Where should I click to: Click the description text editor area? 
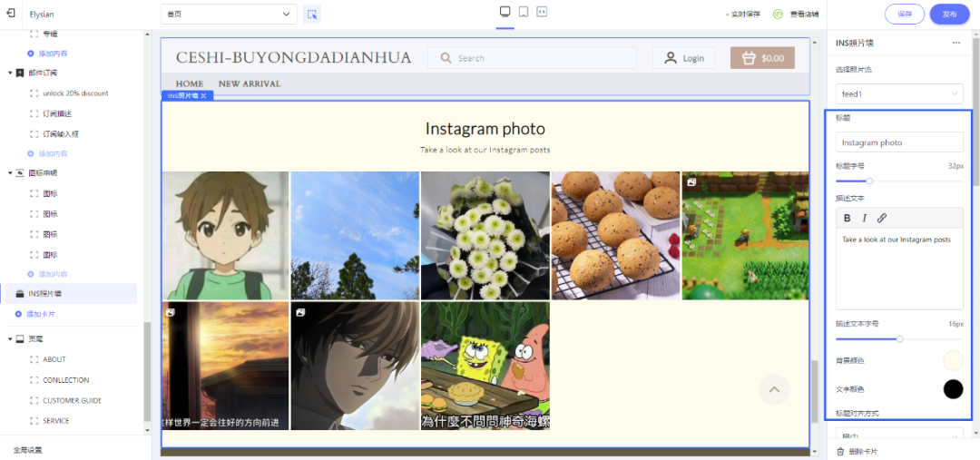(899, 269)
